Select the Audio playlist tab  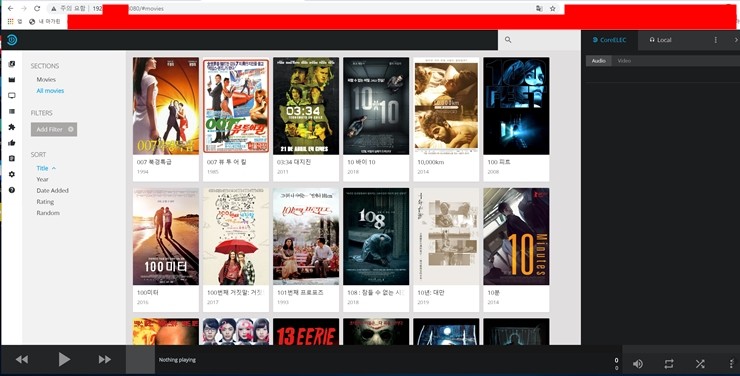[x=598, y=61]
